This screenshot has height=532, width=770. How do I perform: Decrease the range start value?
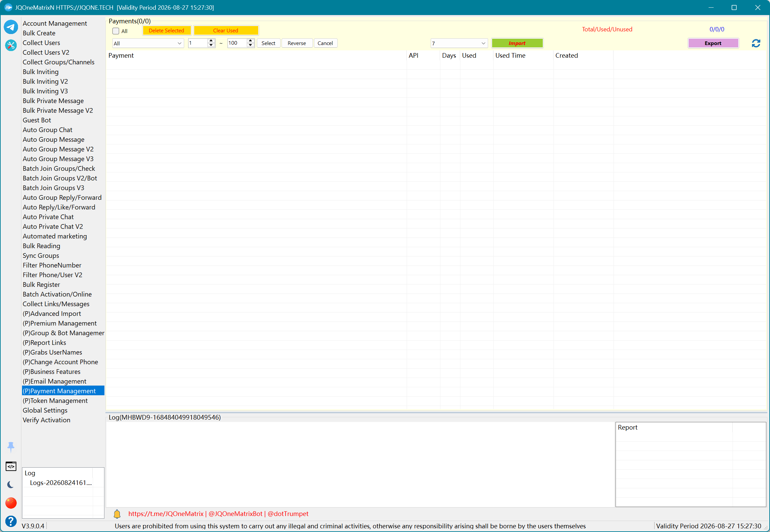211,45
